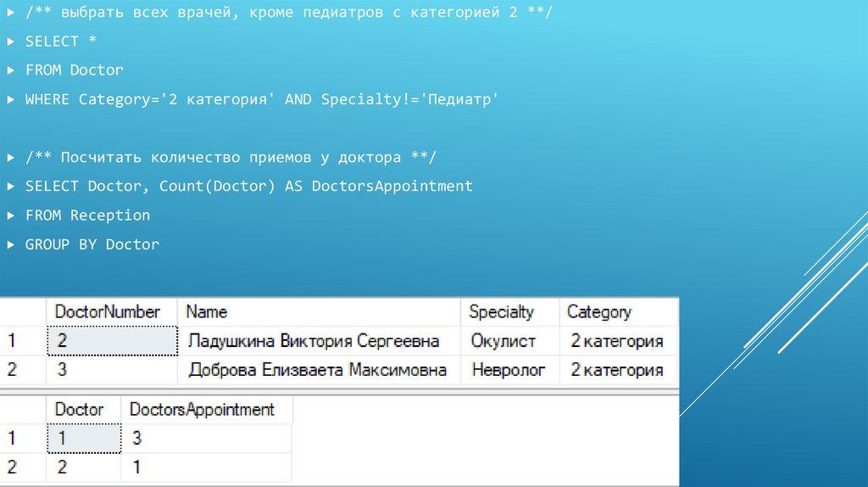Click the DoctorNumber column header
The image size is (868, 487).
tap(107, 312)
